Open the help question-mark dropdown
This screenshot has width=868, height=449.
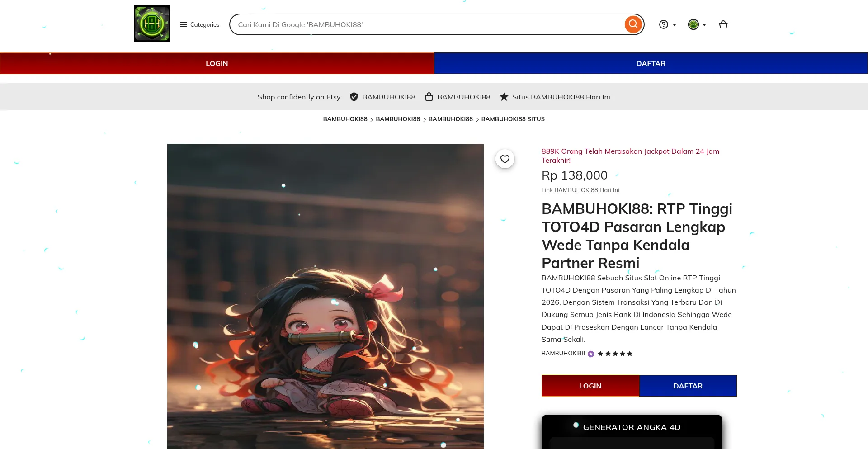pyautogui.click(x=667, y=24)
